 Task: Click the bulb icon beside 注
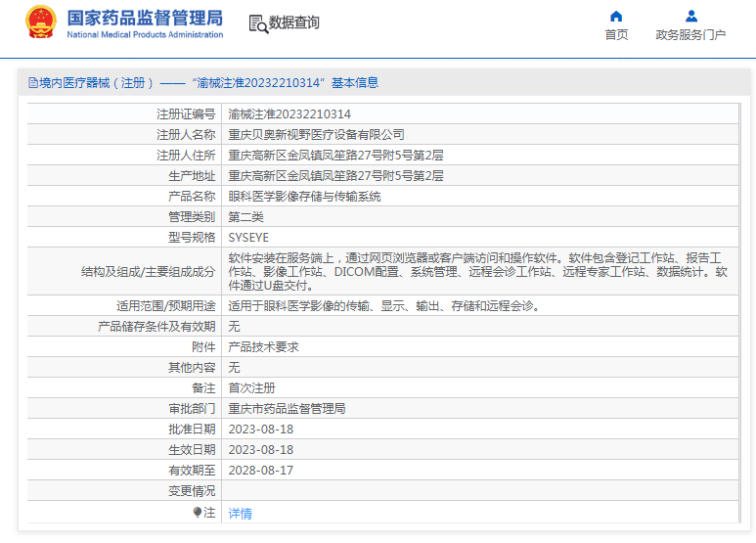coord(198,512)
